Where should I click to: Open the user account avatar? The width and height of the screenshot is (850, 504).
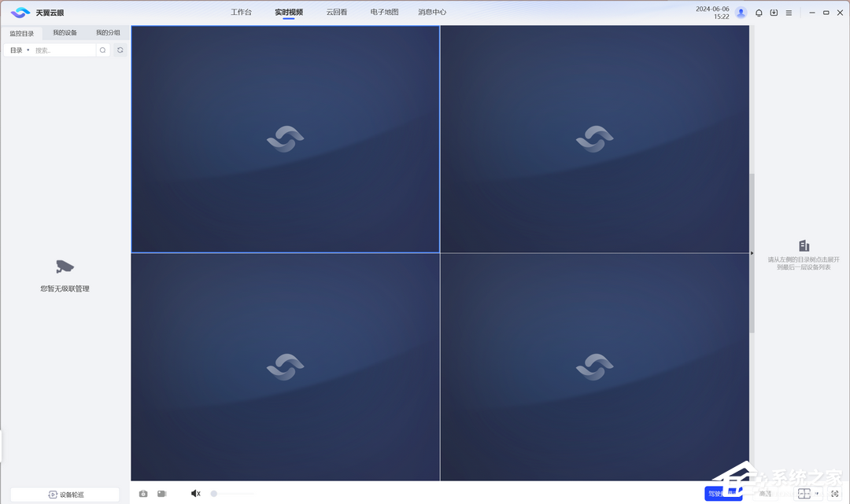(x=741, y=13)
